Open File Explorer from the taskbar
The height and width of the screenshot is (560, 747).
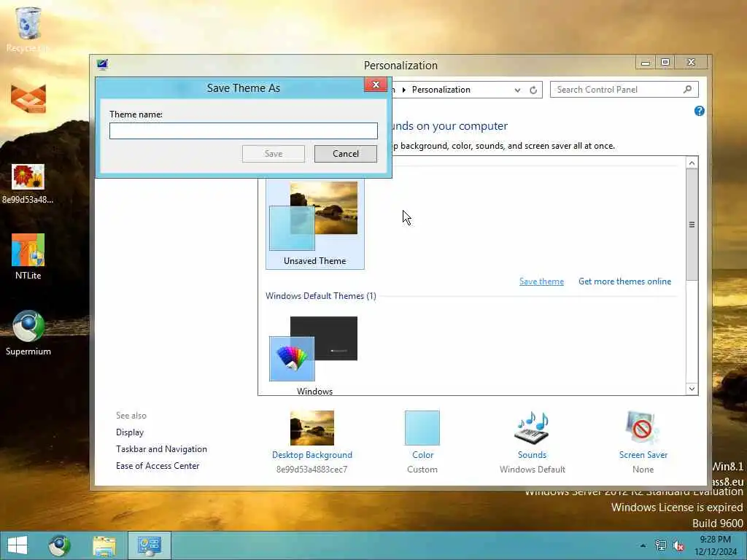click(x=104, y=545)
